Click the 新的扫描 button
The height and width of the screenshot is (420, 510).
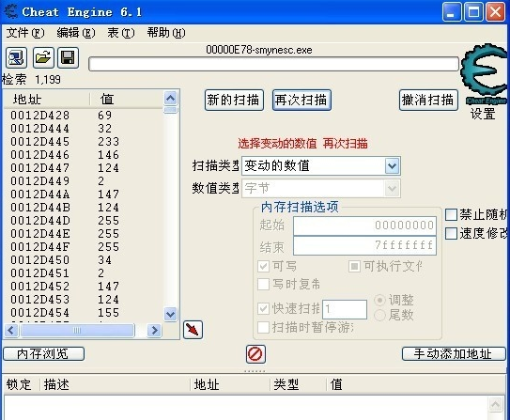(234, 101)
